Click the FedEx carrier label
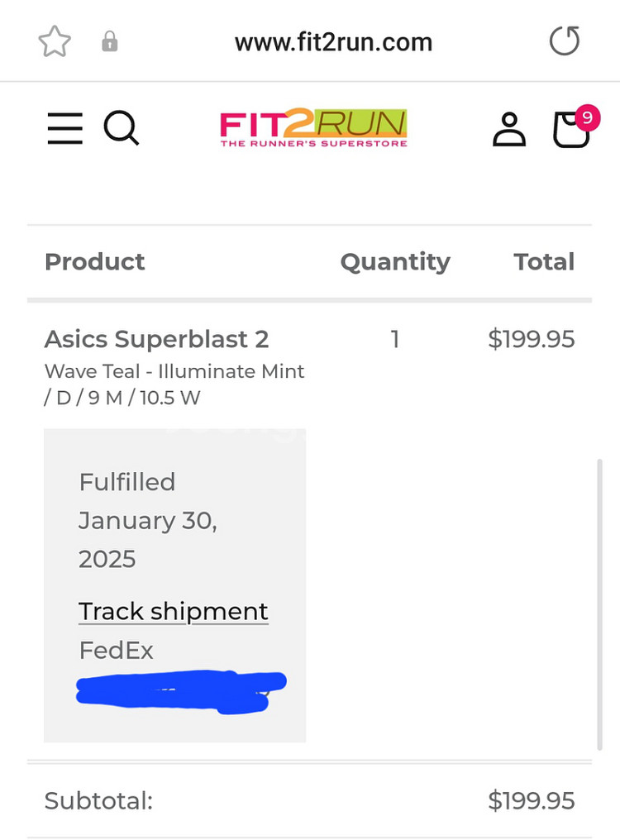The image size is (620, 840). tap(117, 651)
